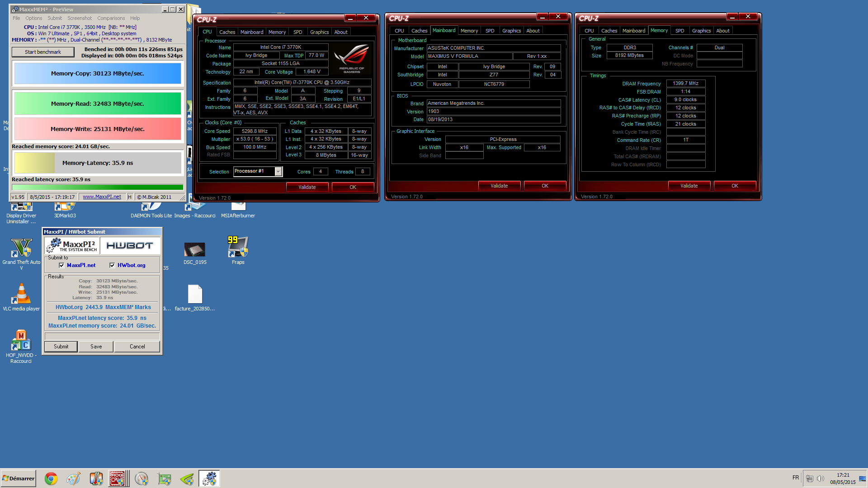
Task: Uncheck the HWbot.org submit checkbox
Action: click(x=112, y=265)
